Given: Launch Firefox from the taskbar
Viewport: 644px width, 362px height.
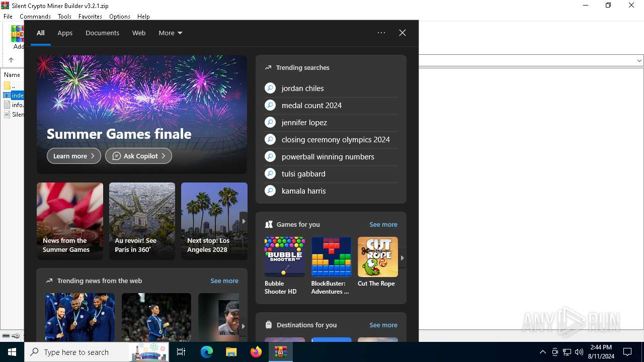Looking at the screenshot, I should [256, 352].
